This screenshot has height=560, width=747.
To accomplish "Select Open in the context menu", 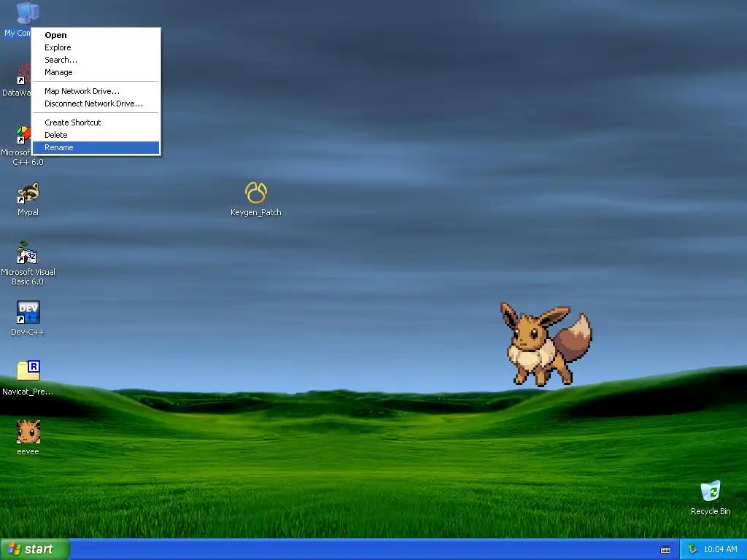I will [96, 35].
